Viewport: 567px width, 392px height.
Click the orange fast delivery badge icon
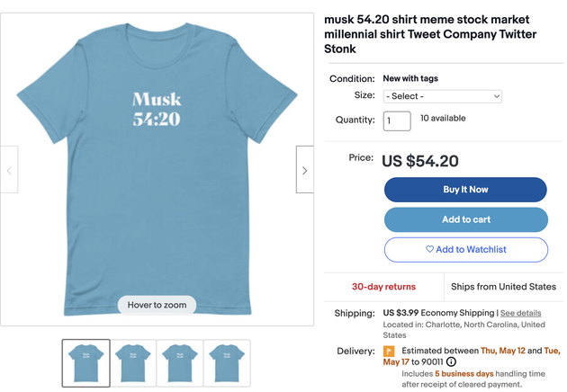click(390, 351)
